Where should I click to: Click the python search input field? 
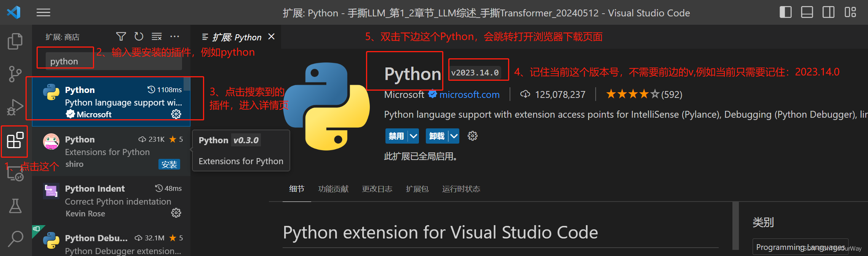tap(113, 61)
